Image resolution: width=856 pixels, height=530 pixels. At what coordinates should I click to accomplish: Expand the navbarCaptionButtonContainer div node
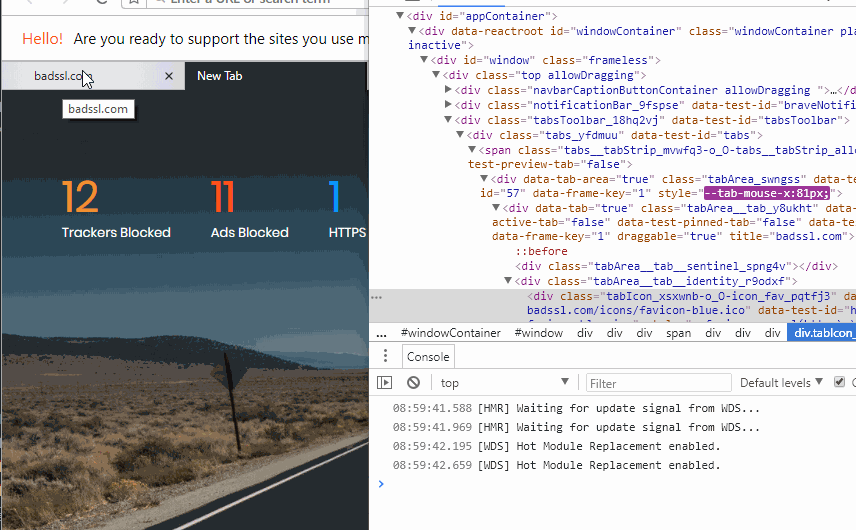coord(448,90)
